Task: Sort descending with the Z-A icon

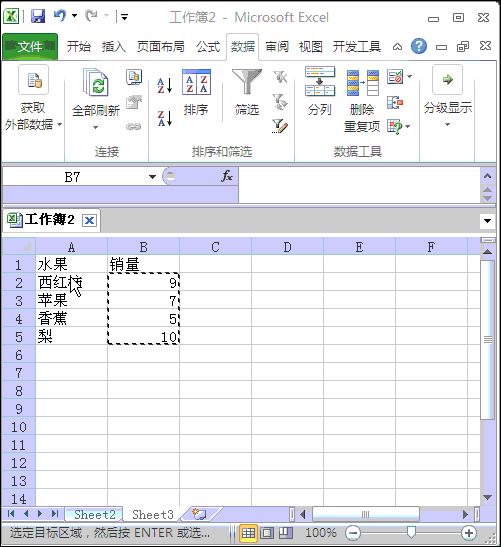Action: pos(165,119)
